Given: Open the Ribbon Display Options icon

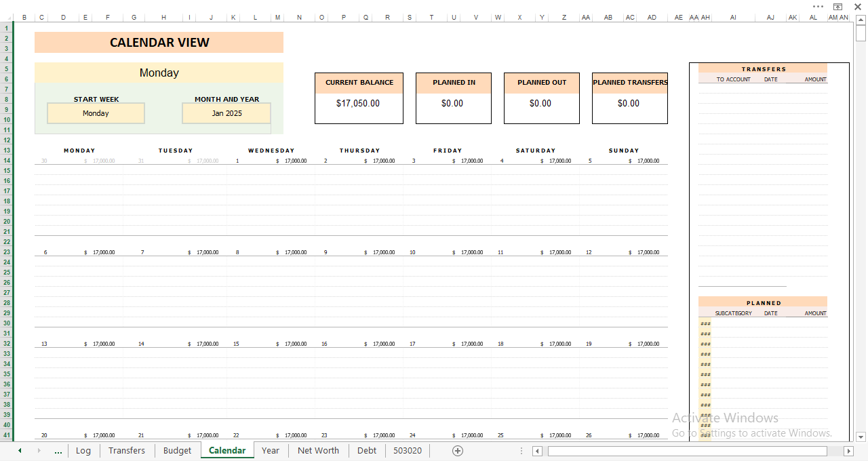Looking at the screenshot, I should pyautogui.click(x=837, y=7).
